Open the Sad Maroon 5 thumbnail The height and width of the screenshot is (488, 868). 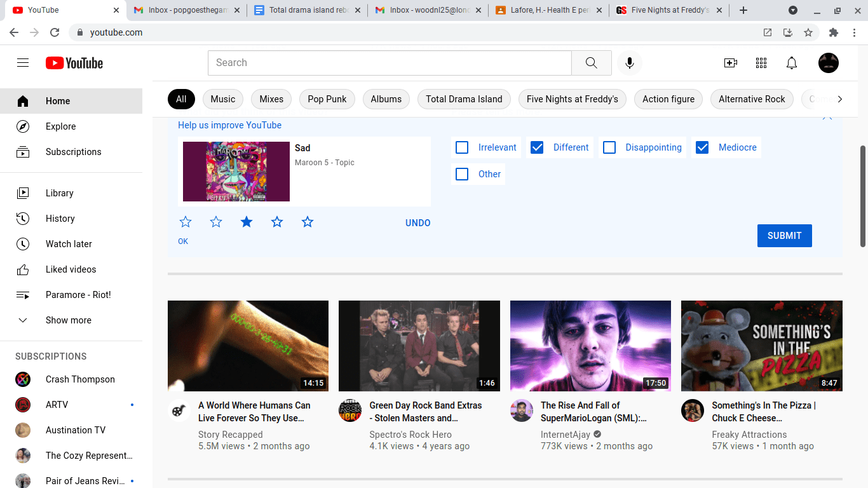(x=236, y=172)
